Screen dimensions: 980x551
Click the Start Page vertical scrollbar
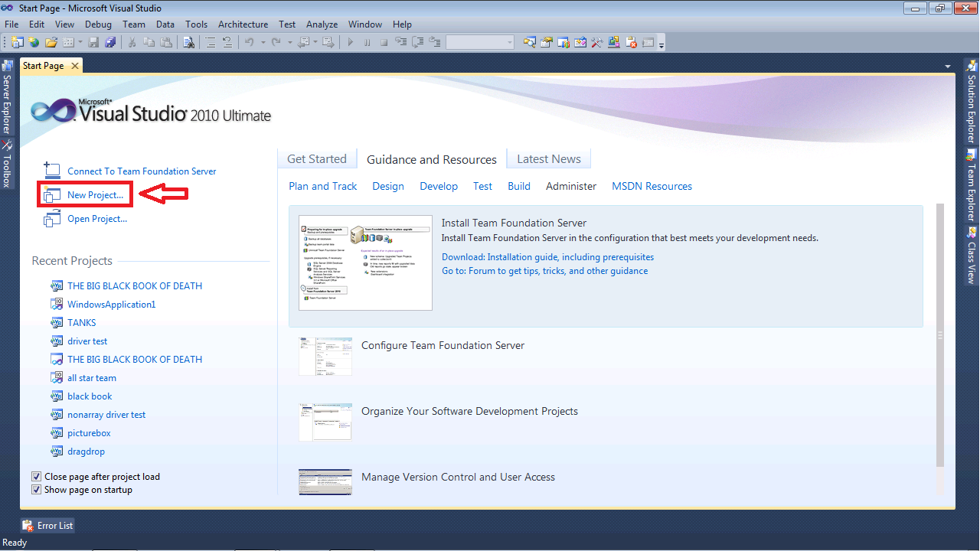tap(940, 335)
